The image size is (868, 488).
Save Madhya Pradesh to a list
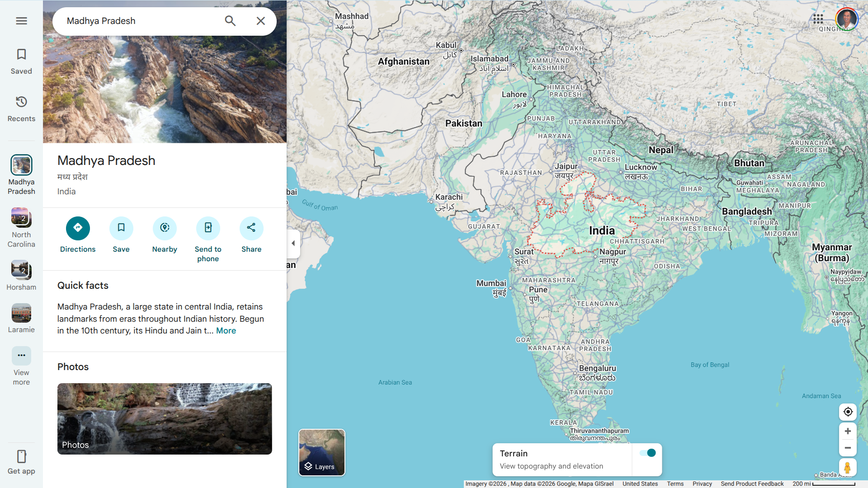click(x=121, y=228)
